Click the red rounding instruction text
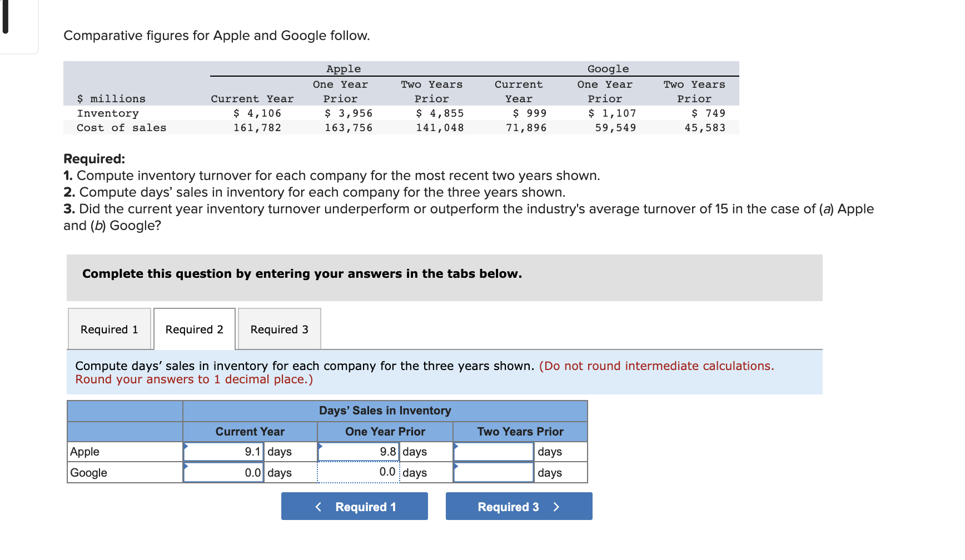The image size is (965, 560). (424, 373)
